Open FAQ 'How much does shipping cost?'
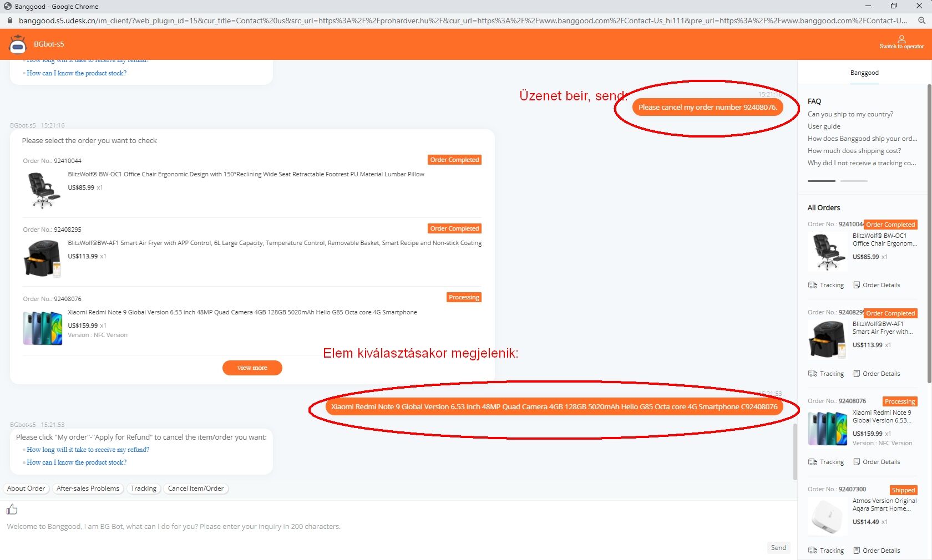 pos(854,151)
